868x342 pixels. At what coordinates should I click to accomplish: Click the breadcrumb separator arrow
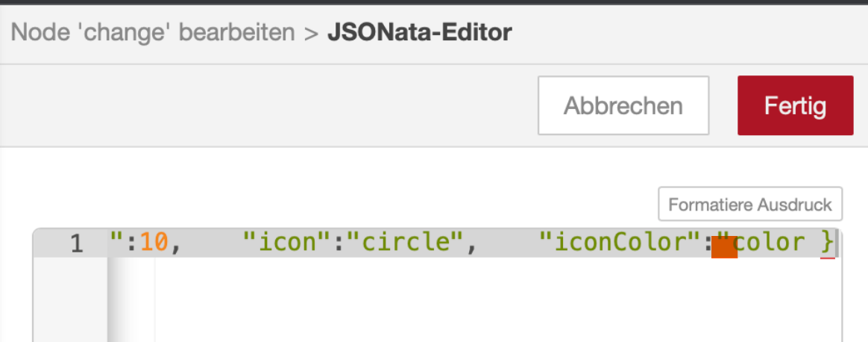coord(312,34)
